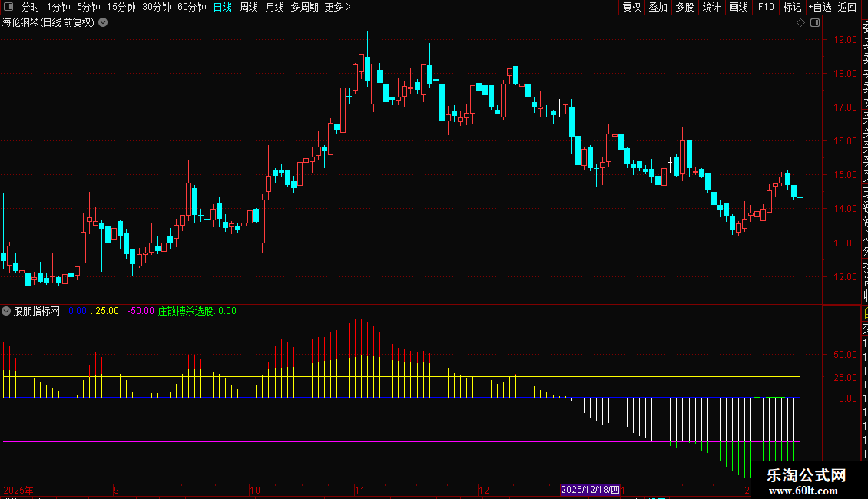Open 多周期 multi-period view

pyautogui.click(x=304, y=7)
